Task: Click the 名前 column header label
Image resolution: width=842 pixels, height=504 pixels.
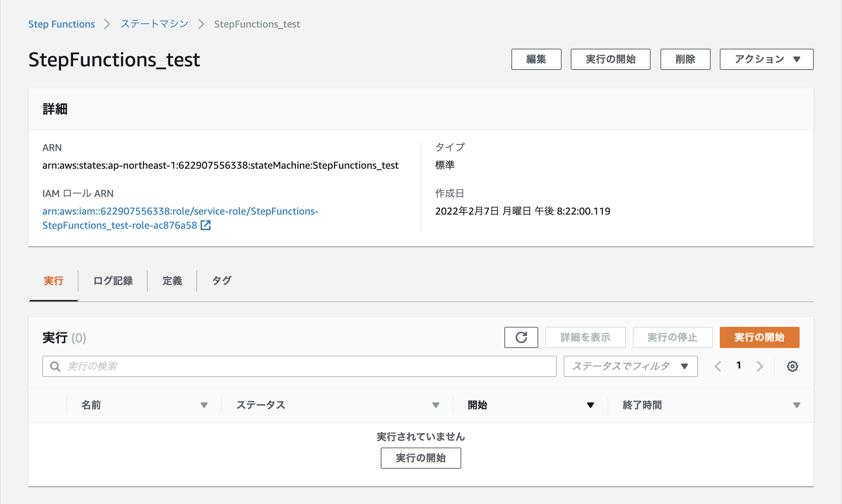Action: [91, 405]
